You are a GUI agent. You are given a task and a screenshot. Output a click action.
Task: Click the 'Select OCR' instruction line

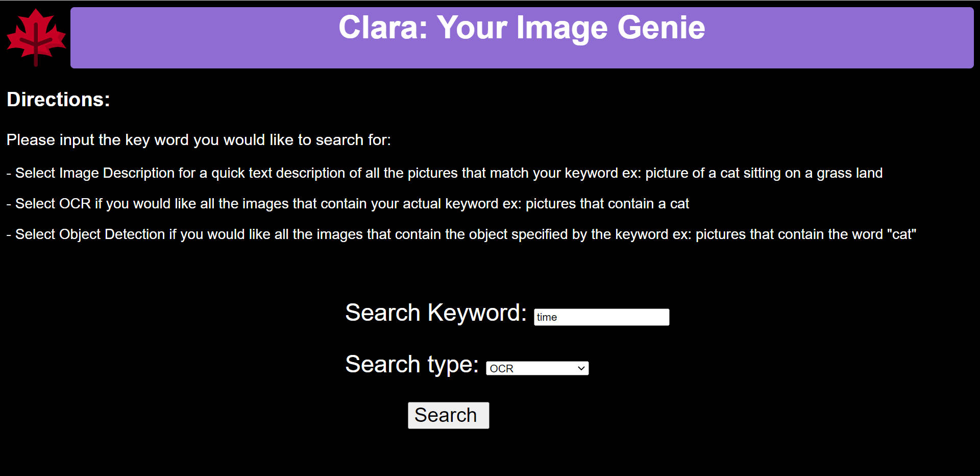pos(348,204)
